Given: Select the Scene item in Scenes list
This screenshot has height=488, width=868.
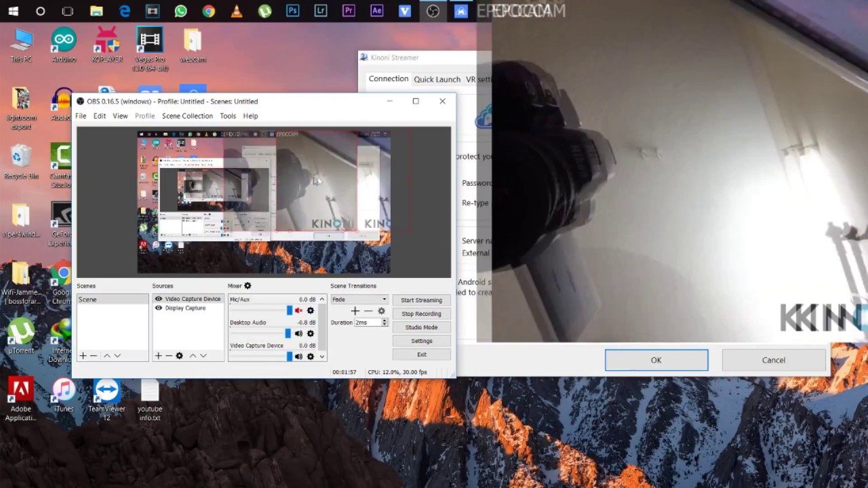Looking at the screenshot, I should point(113,300).
